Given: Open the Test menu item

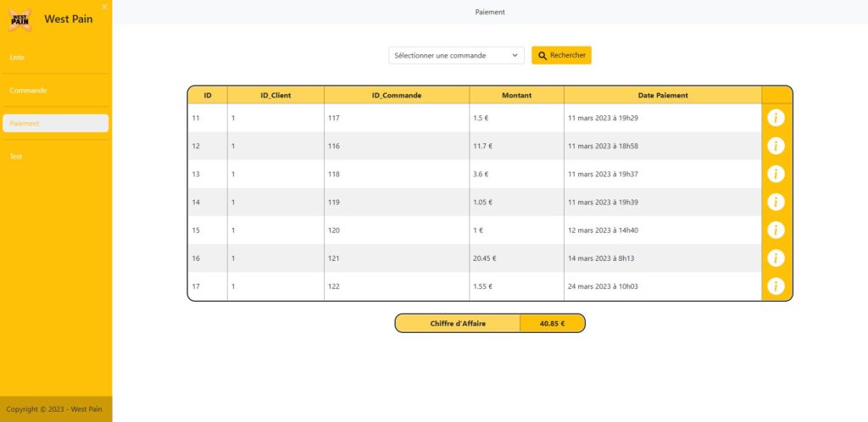Looking at the screenshot, I should click(x=55, y=157).
